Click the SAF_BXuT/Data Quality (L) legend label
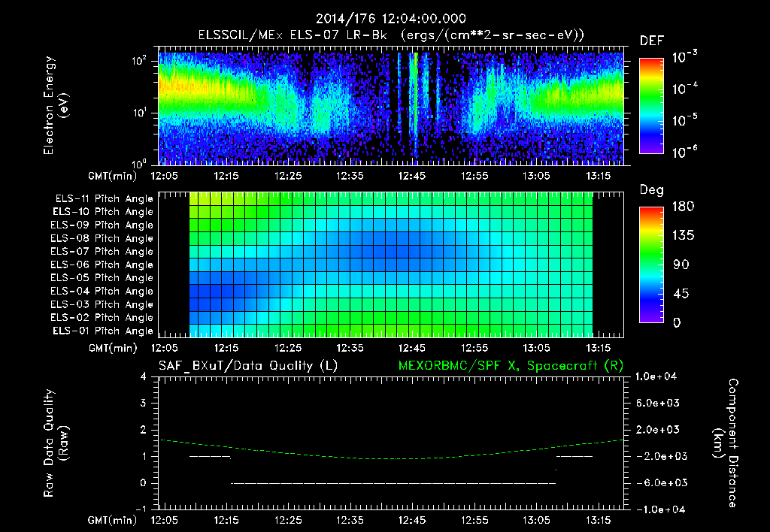The image size is (770, 532). [x=248, y=366]
